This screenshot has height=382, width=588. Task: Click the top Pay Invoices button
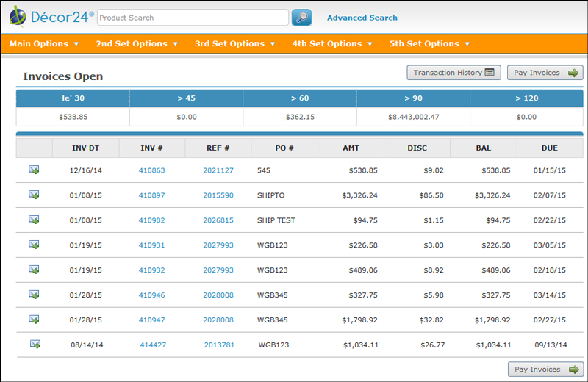point(545,73)
